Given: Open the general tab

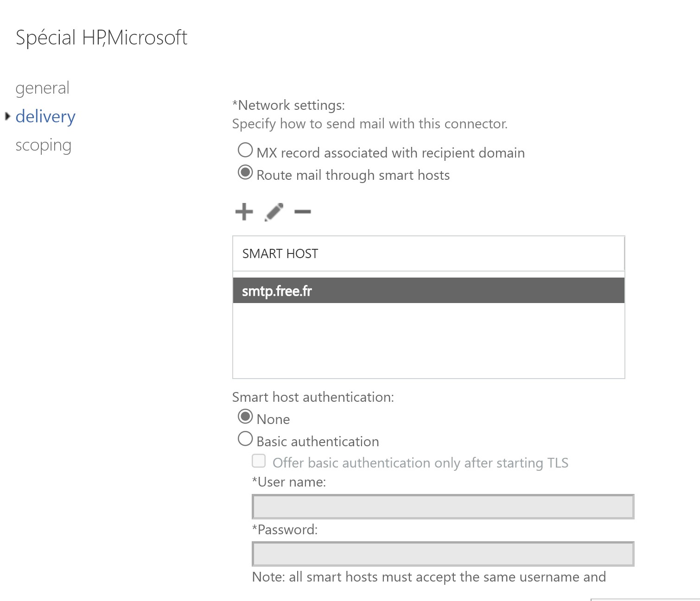Looking at the screenshot, I should [42, 88].
